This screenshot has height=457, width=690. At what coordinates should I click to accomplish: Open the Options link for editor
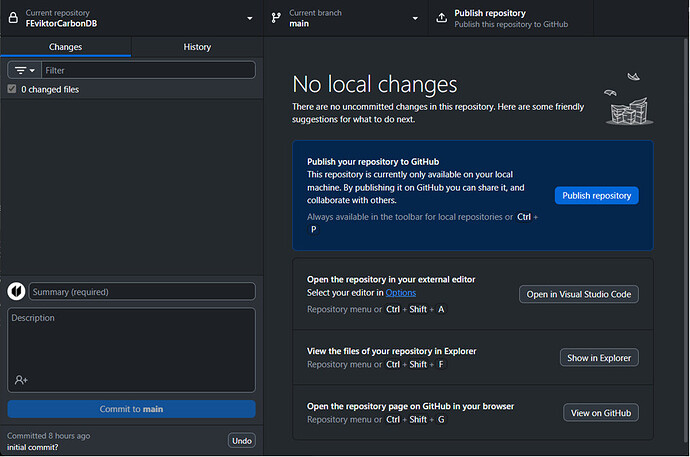[x=400, y=292]
